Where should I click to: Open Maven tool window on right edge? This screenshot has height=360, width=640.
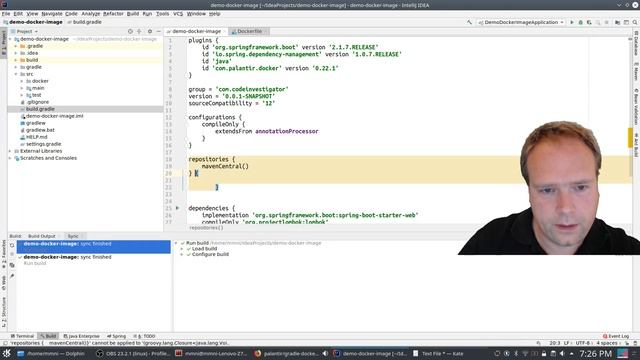tap(636, 71)
